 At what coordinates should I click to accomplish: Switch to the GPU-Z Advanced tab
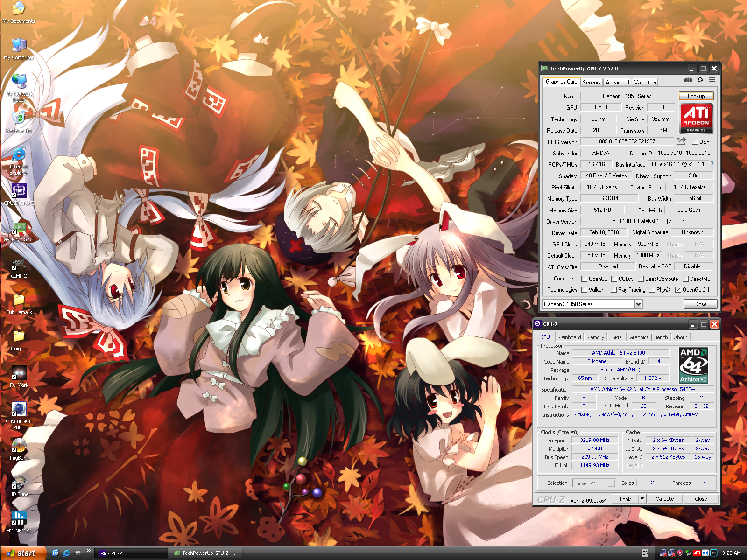[x=617, y=83]
